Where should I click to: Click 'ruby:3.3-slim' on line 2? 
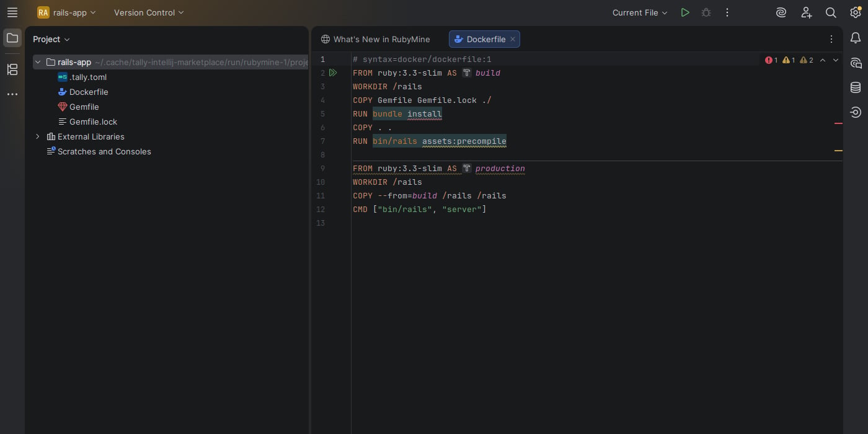tap(410, 73)
